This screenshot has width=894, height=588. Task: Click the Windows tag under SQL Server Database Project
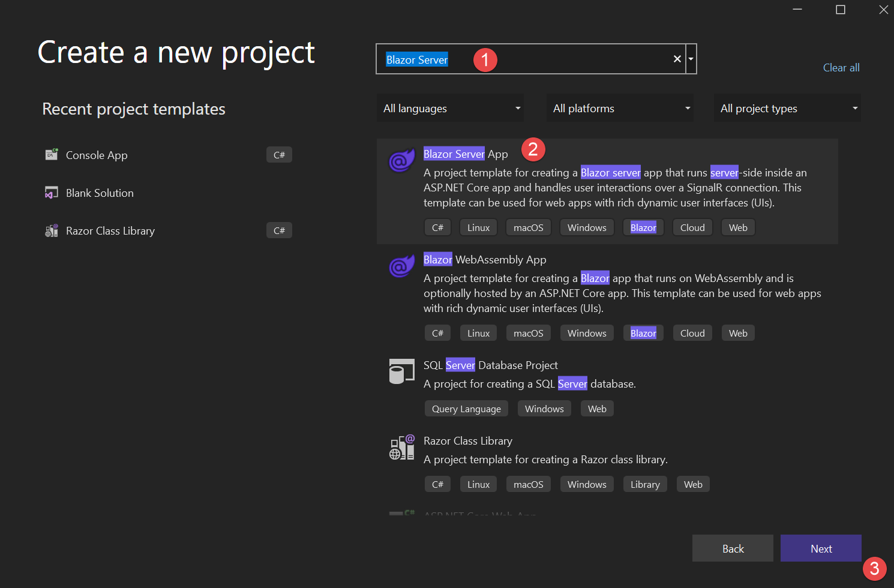(544, 409)
